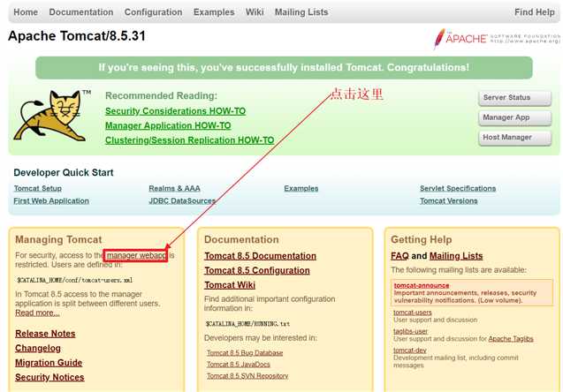Viewport: 563px width, 392px height.
Task: Open the Changelog link
Action: click(38, 348)
